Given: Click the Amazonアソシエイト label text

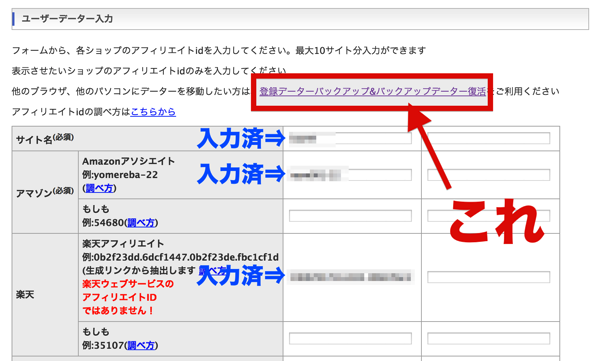Looking at the screenshot, I should coord(128,161).
